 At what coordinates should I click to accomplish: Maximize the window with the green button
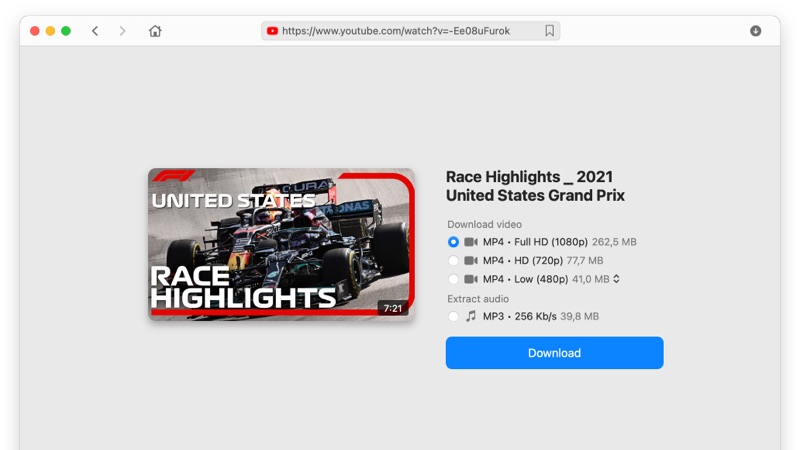(66, 31)
